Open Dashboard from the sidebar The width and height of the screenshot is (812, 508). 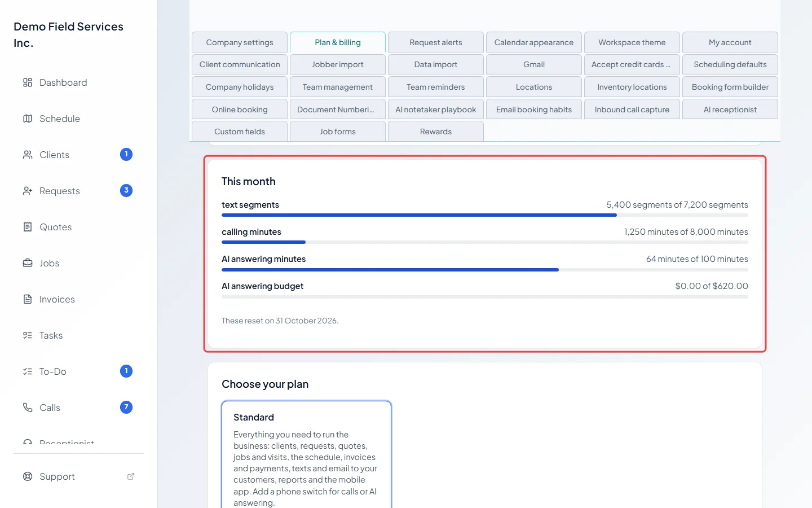(78, 82)
